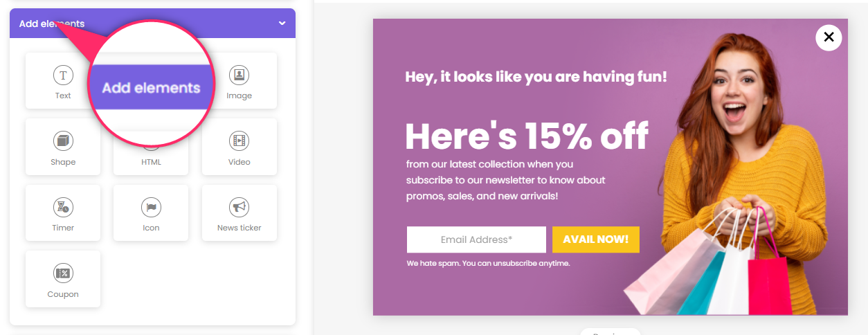The height and width of the screenshot is (335, 868).
Task: Insert a News ticker element
Action: (239, 212)
